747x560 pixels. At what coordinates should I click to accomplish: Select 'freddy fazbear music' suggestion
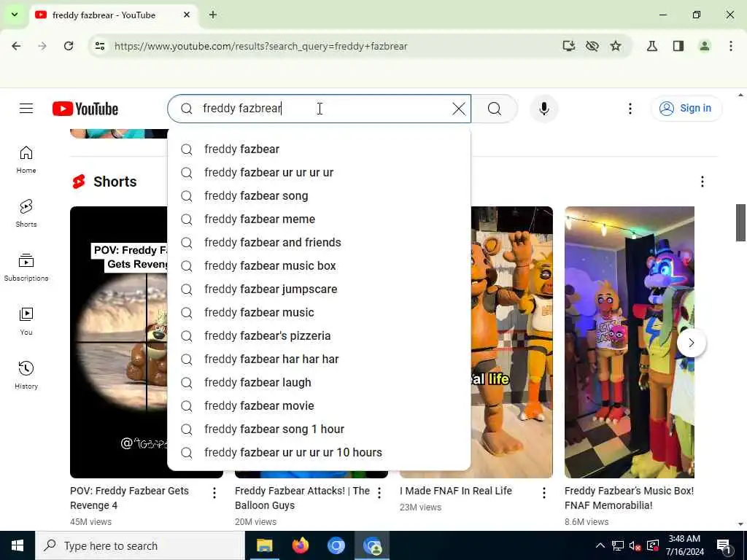(x=320, y=312)
